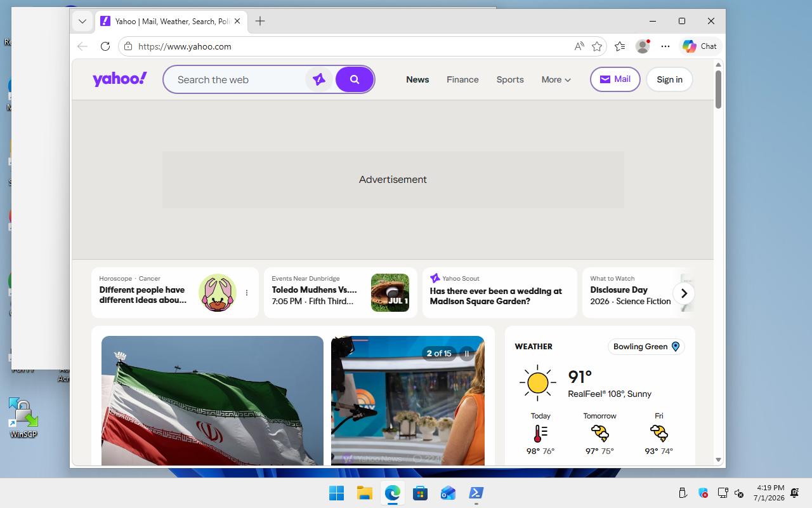The height and width of the screenshot is (508, 812).
Task: Open the Disclosure Day What to Watch card
Action: tap(638, 293)
